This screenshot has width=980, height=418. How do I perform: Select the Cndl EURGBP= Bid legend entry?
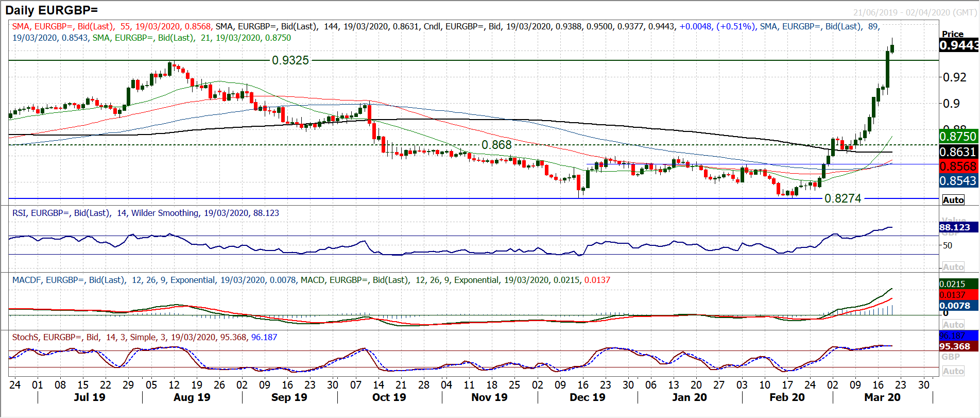point(549,26)
